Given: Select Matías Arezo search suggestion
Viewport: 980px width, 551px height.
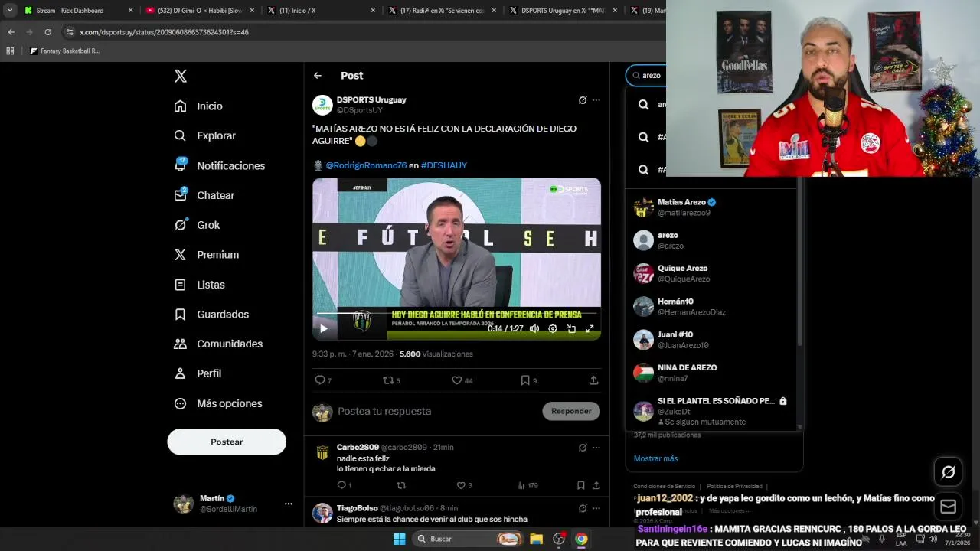Looking at the screenshot, I should click(712, 207).
